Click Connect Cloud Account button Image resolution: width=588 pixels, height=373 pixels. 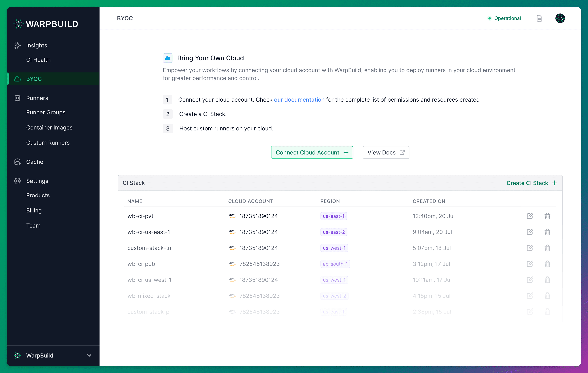point(312,152)
